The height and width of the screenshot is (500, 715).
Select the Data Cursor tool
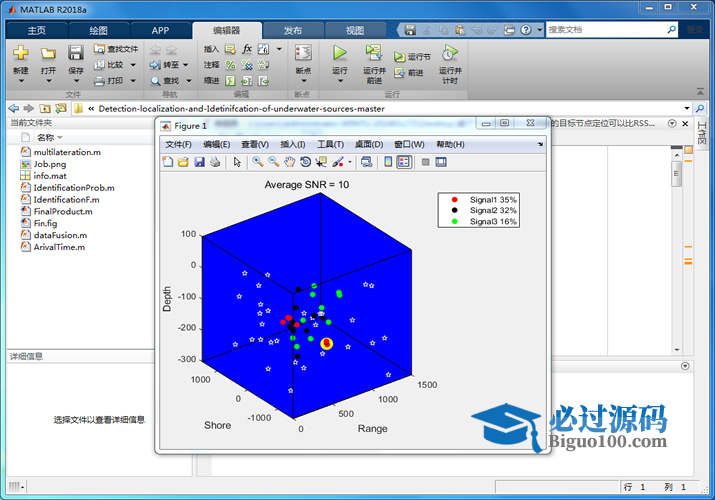(321, 162)
